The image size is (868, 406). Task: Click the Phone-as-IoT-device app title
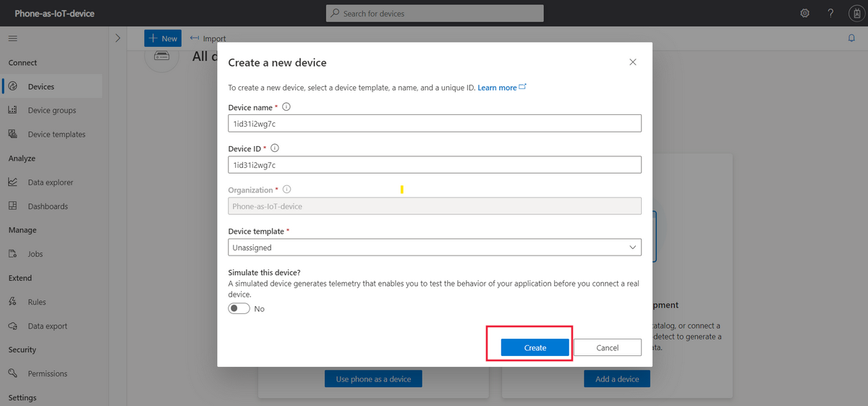(54, 13)
